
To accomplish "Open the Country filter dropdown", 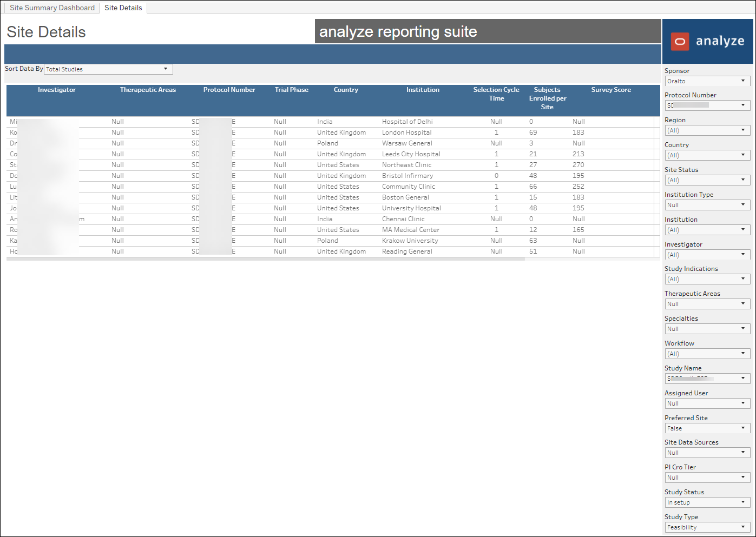I will click(x=707, y=155).
